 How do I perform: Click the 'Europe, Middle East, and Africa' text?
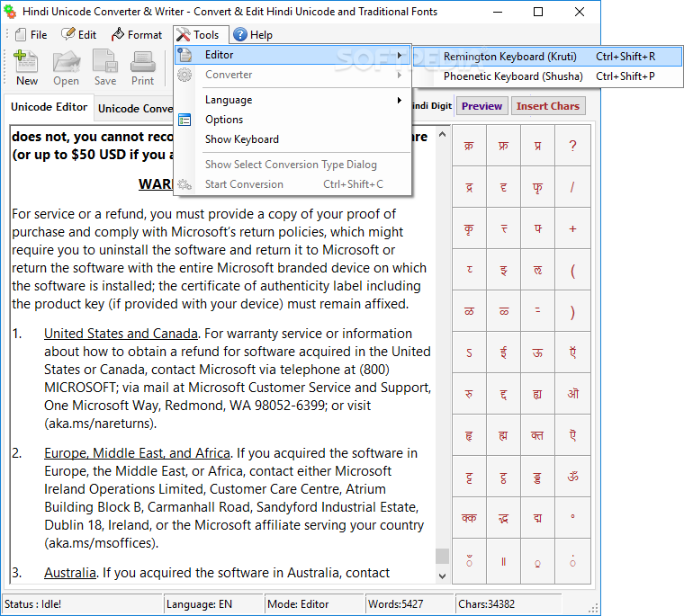(137, 453)
